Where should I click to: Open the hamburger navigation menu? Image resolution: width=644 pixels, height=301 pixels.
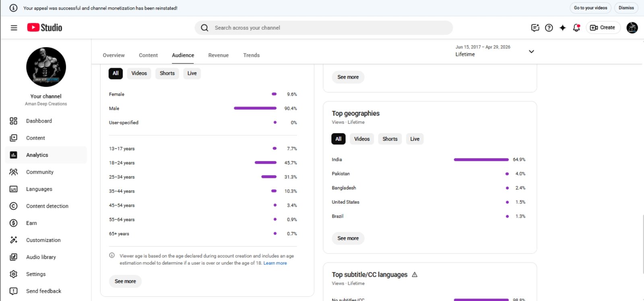[x=14, y=28]
